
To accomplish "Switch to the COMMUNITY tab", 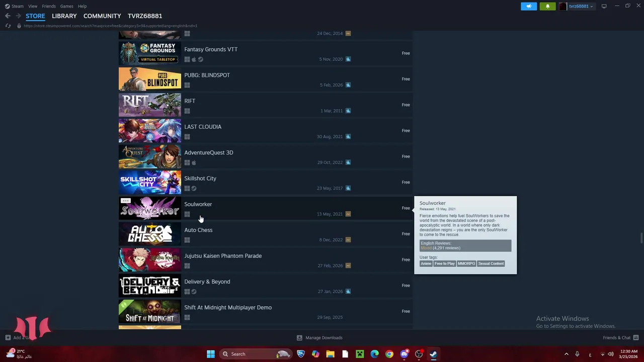I will click(x=102, y=16).
